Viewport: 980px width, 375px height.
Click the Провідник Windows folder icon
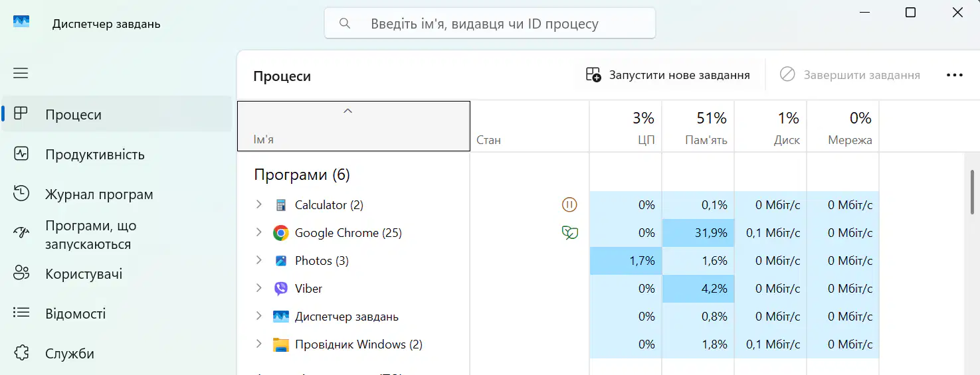coord(281,344)
